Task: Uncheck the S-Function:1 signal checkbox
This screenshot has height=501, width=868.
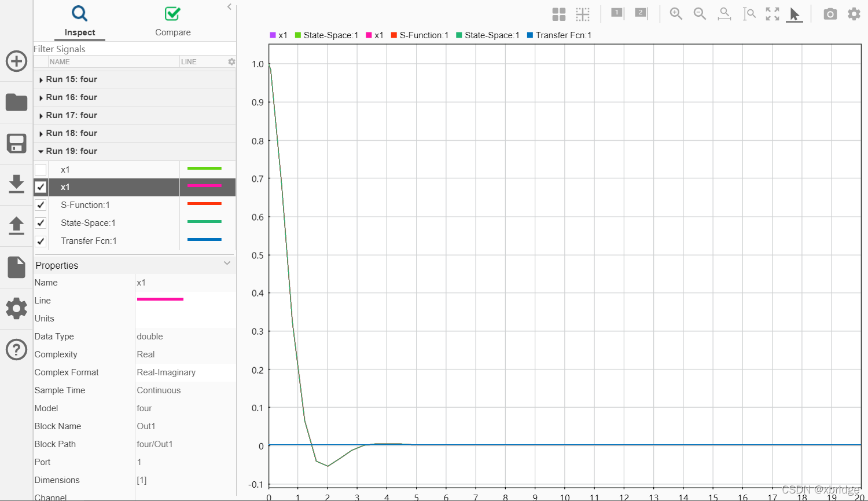Action: point(41,205)
